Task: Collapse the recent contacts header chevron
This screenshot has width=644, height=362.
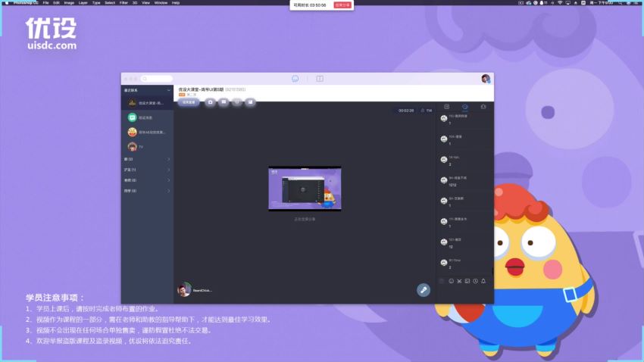Action: click(x=168, y=90)
